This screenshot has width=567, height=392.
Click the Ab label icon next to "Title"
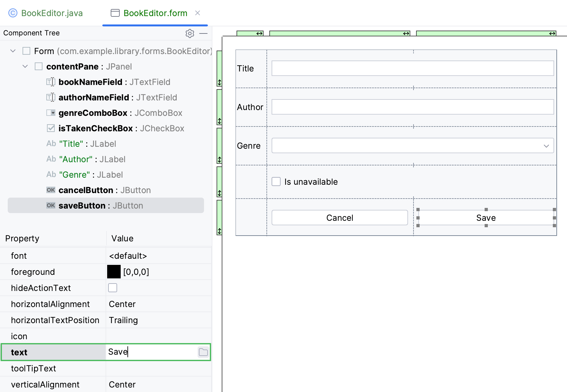pyautogui.click(x=51, y=144)
